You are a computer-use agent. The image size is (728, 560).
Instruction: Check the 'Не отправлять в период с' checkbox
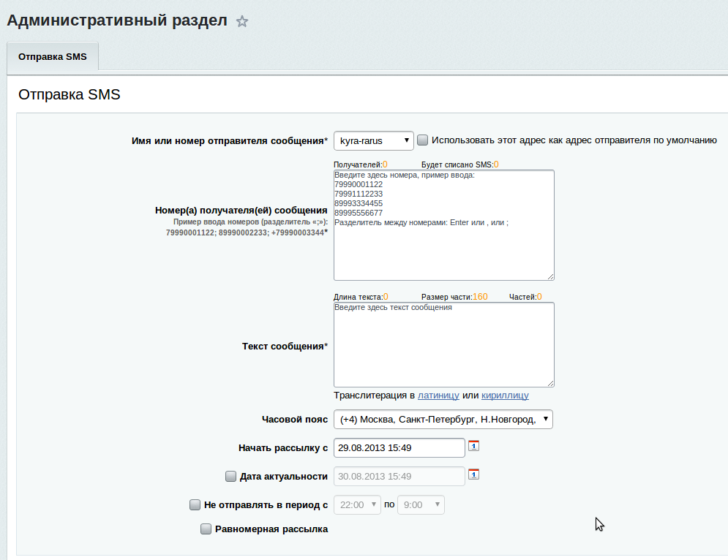(x=195, y=504)
